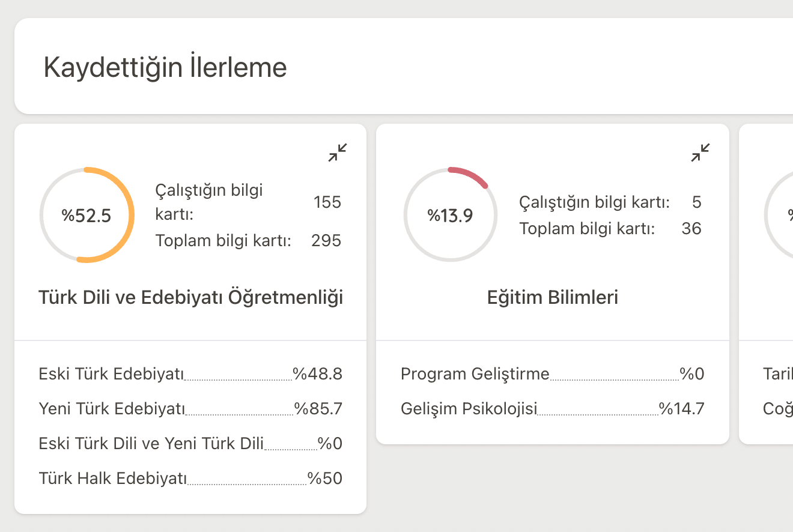Click the 36 total cards count

pyautogui.click(x=691, y=229)
